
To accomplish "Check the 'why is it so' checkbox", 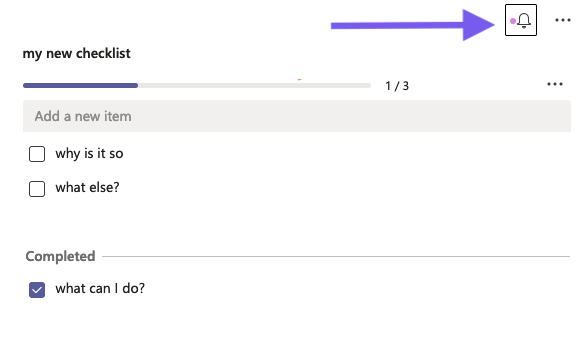I will [37, 154].
